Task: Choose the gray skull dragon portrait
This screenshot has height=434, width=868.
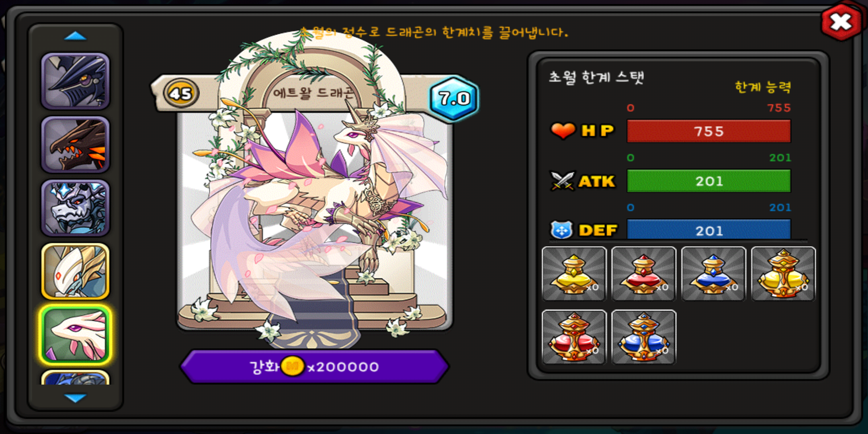Action: (x=75, y=208)
